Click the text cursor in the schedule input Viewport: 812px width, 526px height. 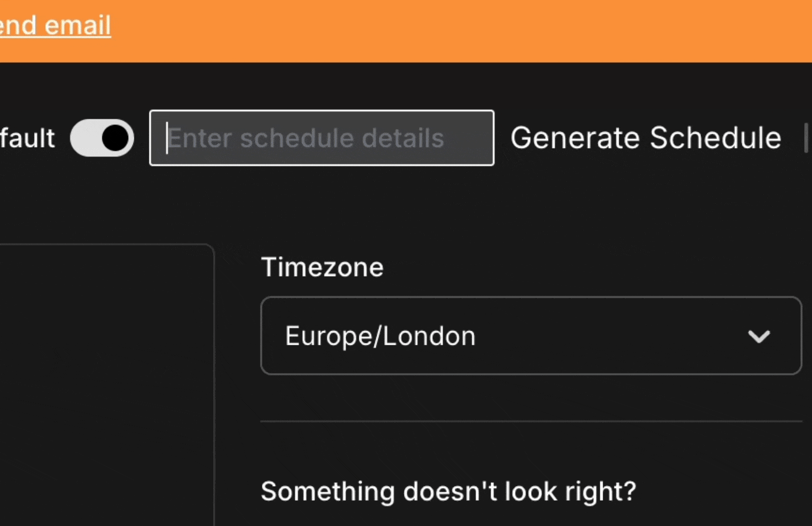pyautogui.click(x=167, y=138)
